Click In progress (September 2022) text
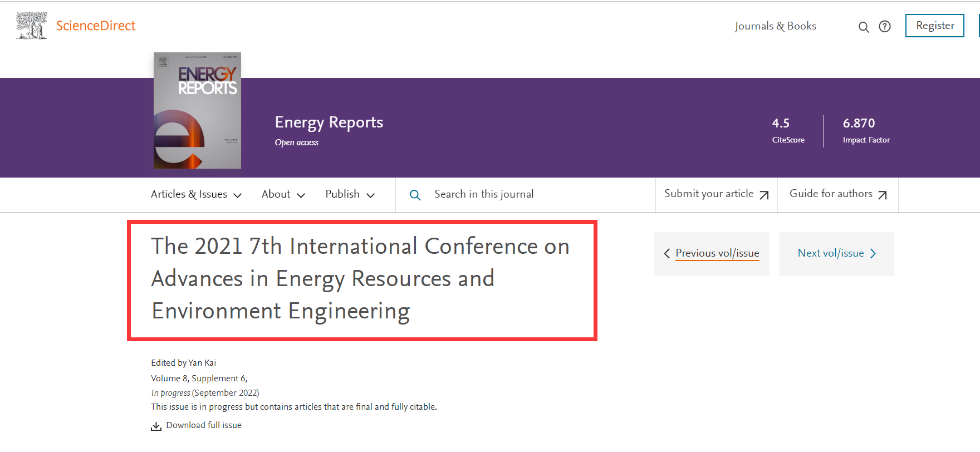 click(205, 393)
